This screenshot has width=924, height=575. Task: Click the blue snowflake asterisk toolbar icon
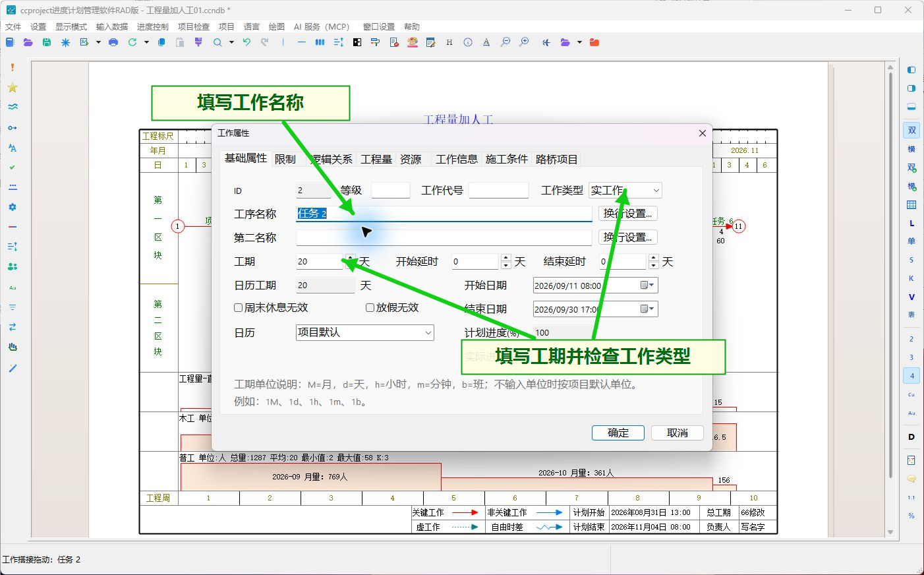tap(65, 42)
